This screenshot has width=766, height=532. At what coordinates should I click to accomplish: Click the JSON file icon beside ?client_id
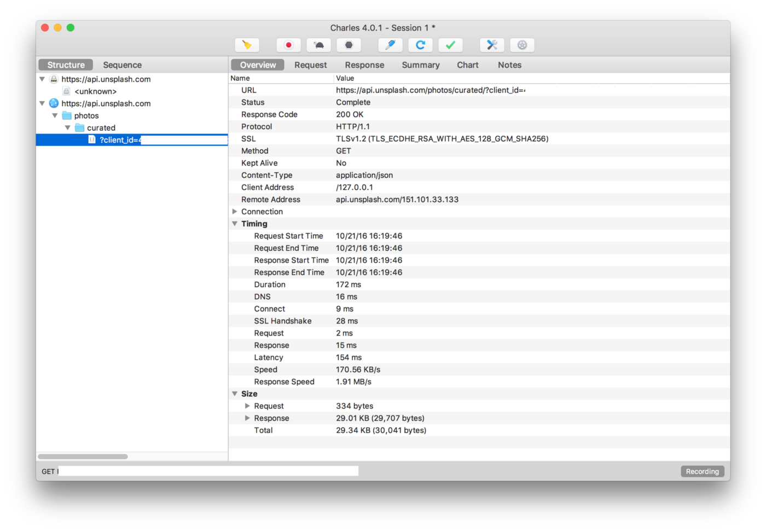pyautogui.click(x=92, y=140)
